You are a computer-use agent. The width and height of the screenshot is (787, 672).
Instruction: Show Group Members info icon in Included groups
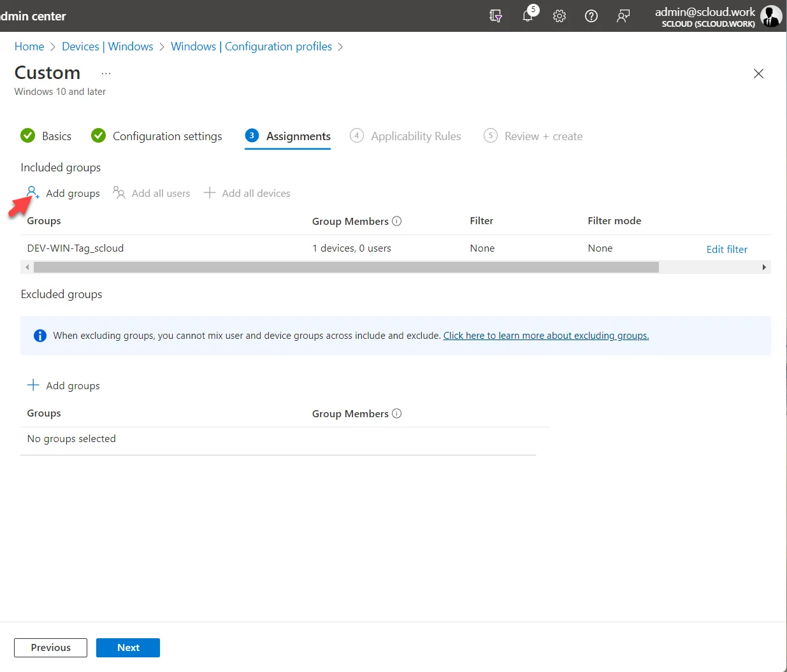point(397,221)
